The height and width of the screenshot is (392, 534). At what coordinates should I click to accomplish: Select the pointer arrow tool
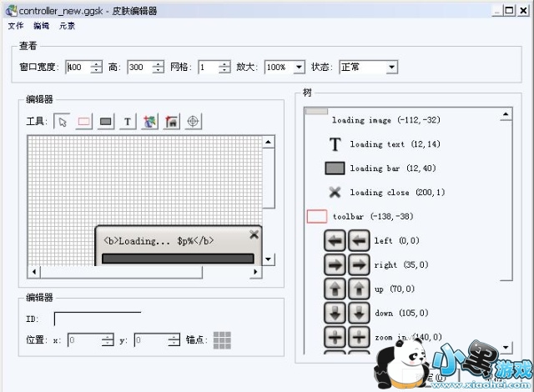pyautogui.click(x=62, y=121)
